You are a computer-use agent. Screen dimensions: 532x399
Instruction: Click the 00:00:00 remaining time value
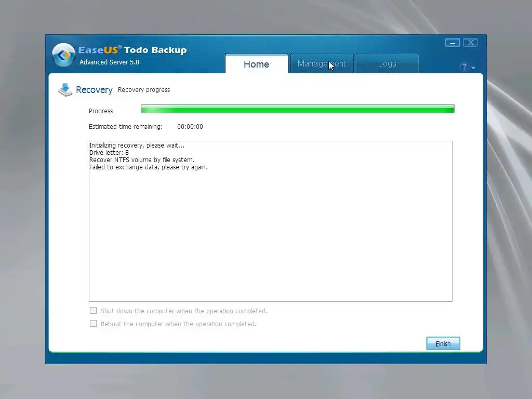190,127
